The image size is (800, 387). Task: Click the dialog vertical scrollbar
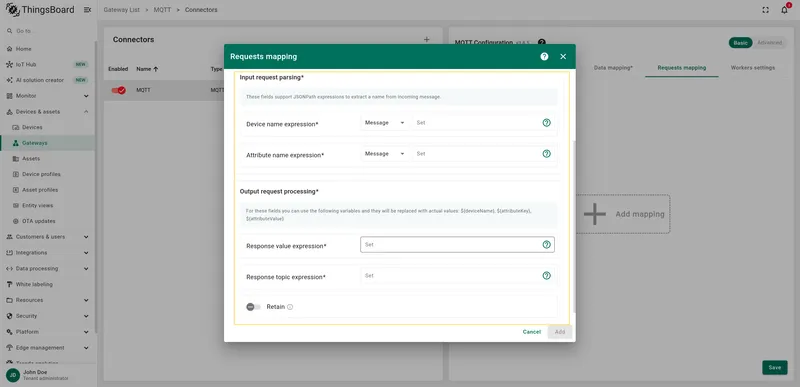(574, 227)
